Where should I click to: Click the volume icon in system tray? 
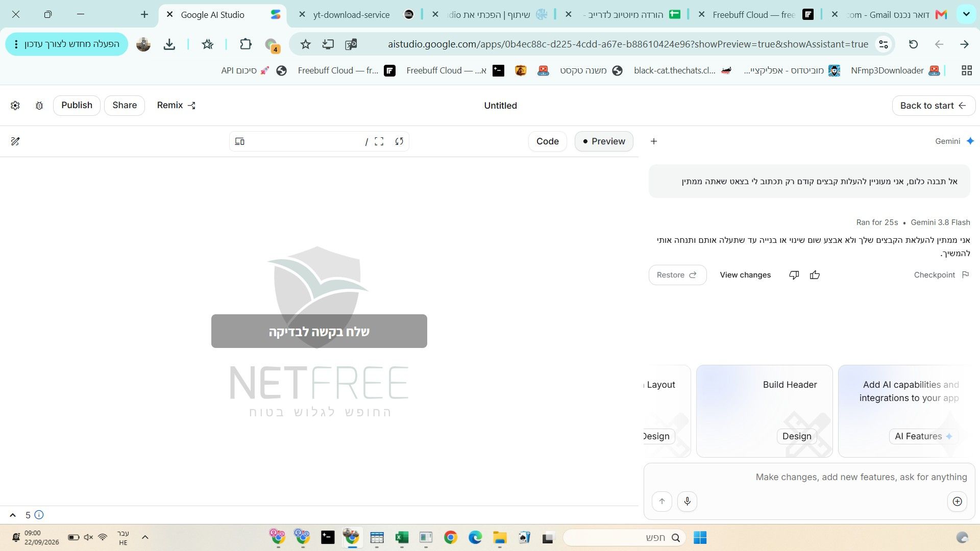88,537
